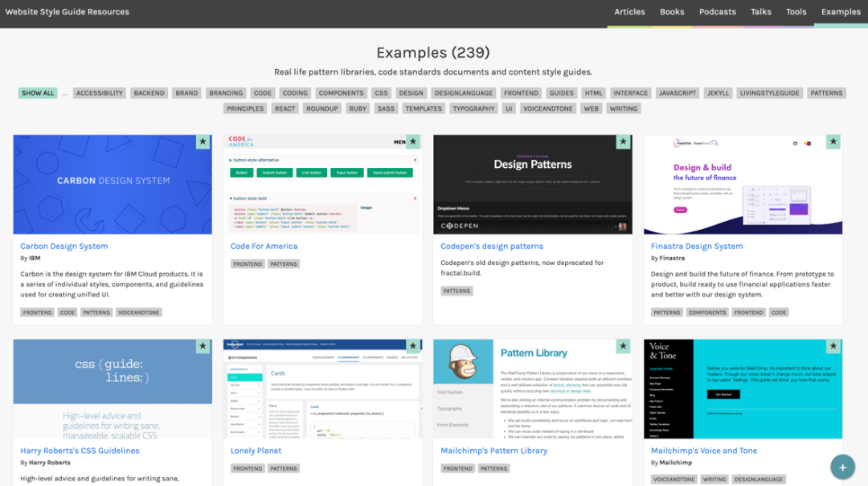This screenshot has height=486, width=868.
Task: Filter examples by ACCESSIBILITY
Action: click(x=100, y=93)
